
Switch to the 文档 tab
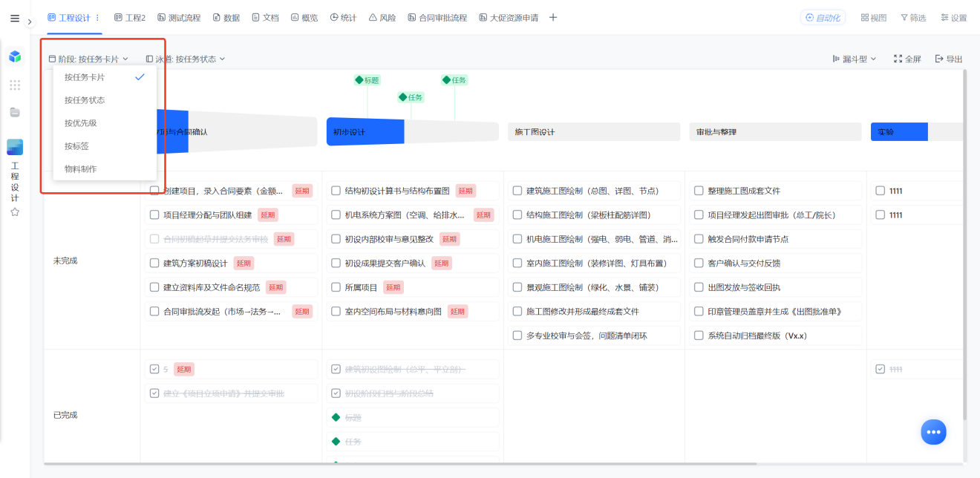[265, 17]
